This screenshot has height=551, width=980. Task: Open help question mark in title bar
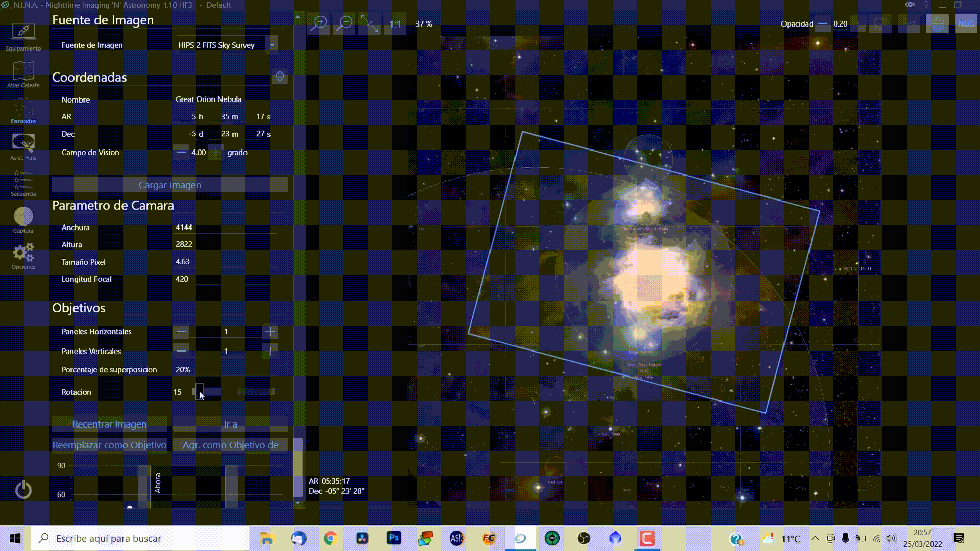(x=926, y=5)
